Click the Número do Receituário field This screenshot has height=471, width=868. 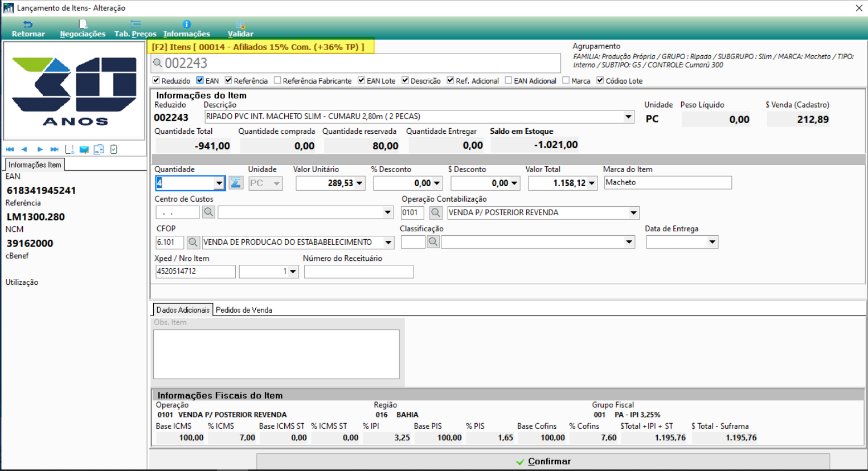[359, 272]
